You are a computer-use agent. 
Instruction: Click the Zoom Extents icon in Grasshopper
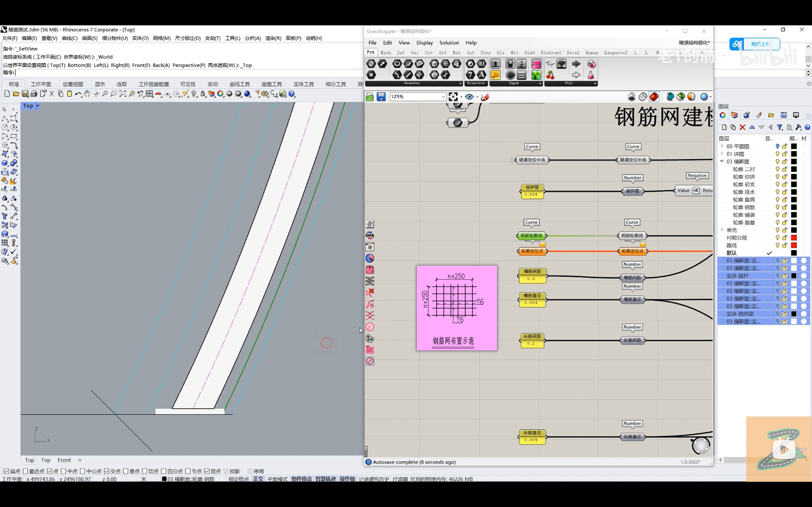tap(453, 97)
